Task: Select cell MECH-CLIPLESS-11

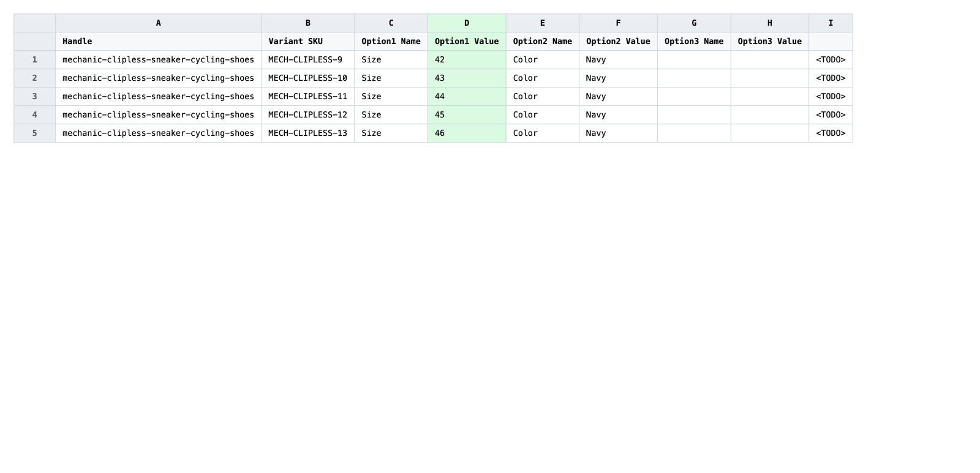Action: 308,97
